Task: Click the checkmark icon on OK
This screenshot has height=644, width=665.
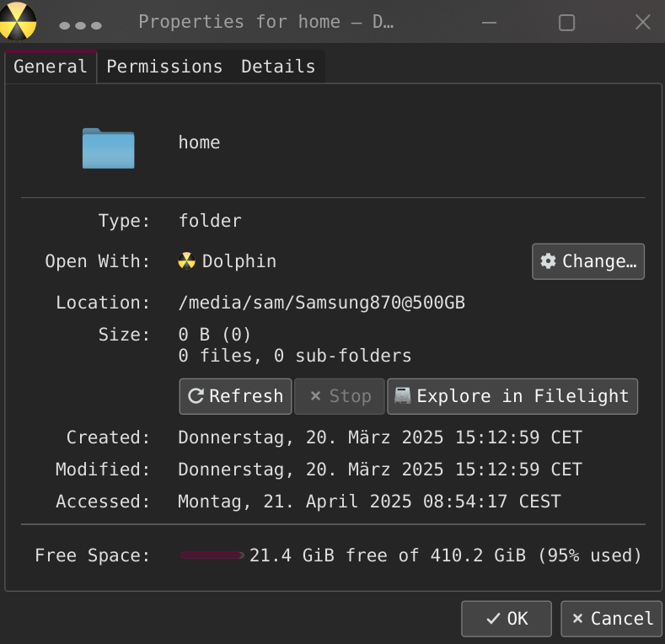Action: click(x=493, y=619)
